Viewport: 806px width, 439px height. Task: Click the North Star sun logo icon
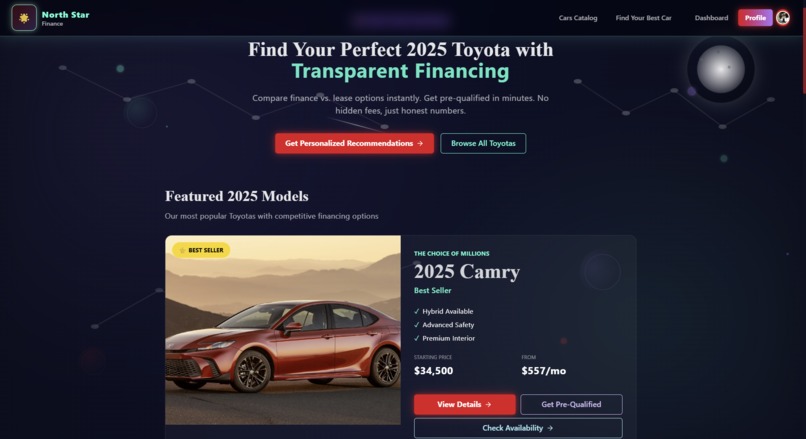point(24,18)
